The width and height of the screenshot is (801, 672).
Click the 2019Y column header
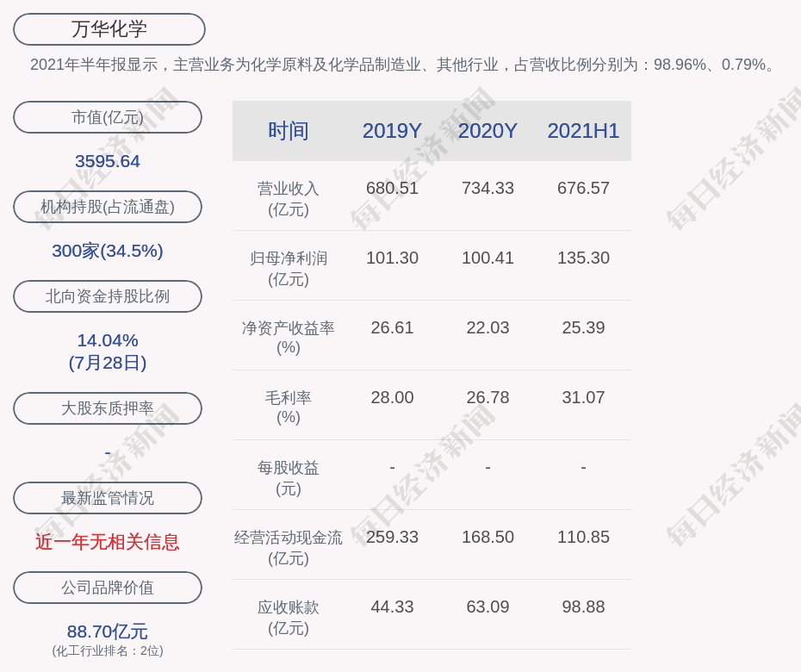pos(393,131)
